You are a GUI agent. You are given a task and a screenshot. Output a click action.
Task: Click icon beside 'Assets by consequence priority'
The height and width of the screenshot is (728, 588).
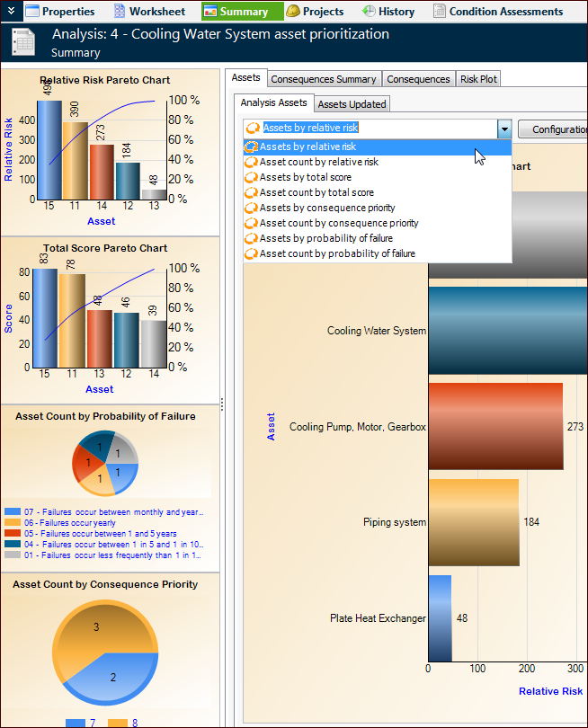click(251, 208)
